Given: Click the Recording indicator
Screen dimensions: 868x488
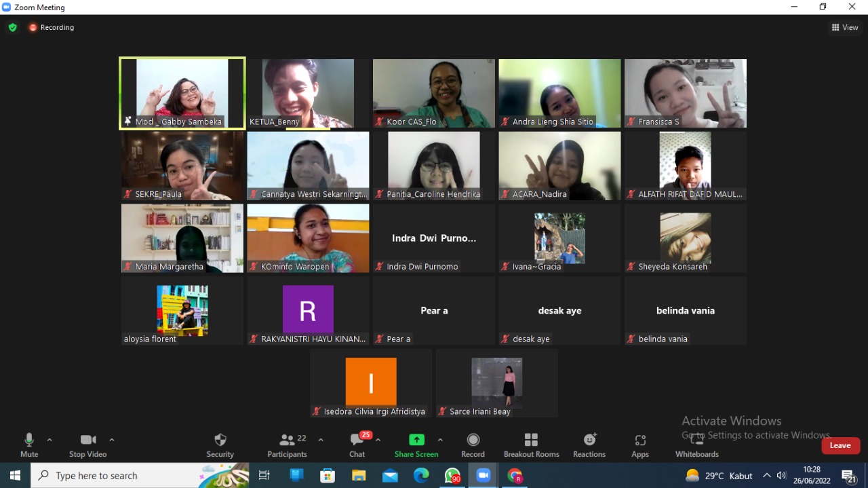Looking at the screenshot, I should tap(52, 28).
